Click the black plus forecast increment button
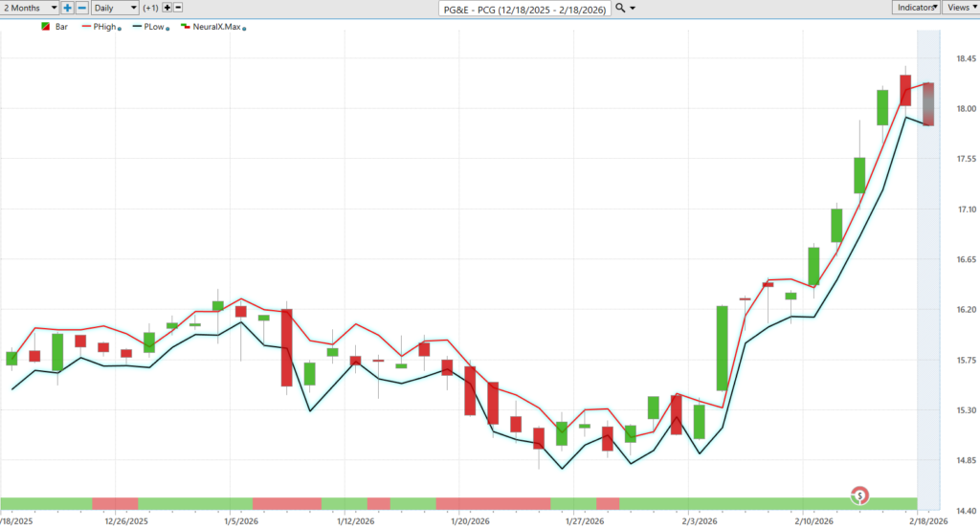 [x=167, y=7]
